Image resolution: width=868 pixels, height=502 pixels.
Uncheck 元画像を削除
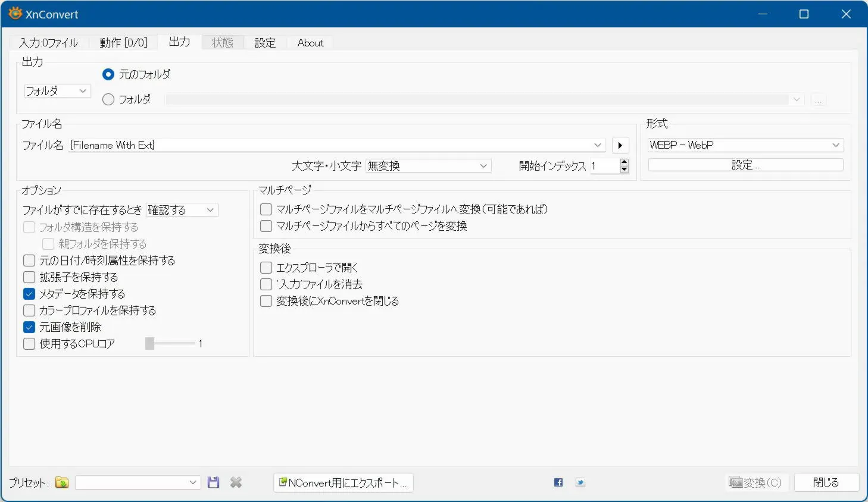tap(29, 327)
